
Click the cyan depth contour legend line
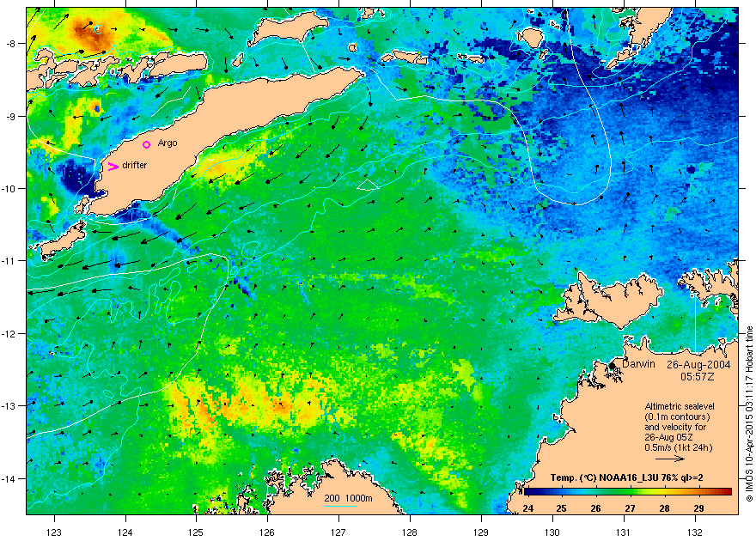[x=341, y=506]
